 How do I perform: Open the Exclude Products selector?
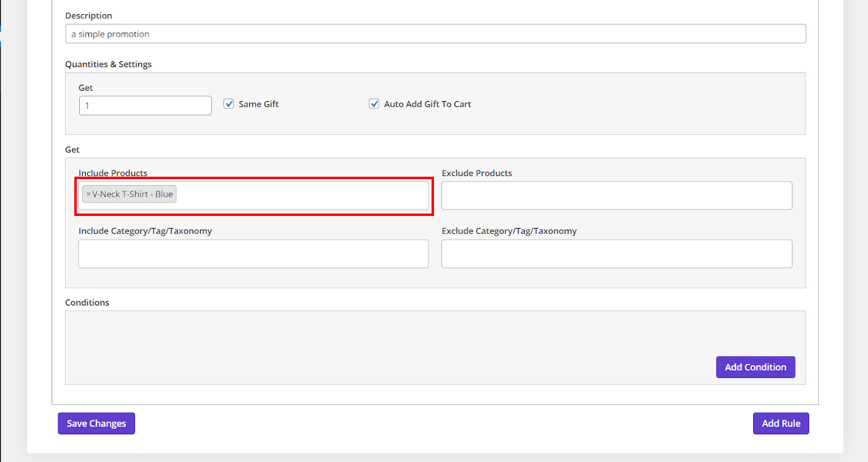pos(616,196)
